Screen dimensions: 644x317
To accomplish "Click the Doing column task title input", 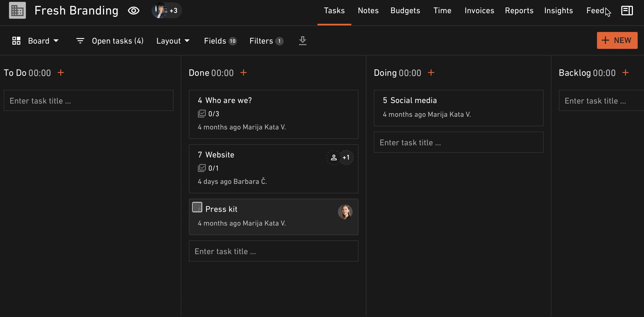I will coord(459,142).
